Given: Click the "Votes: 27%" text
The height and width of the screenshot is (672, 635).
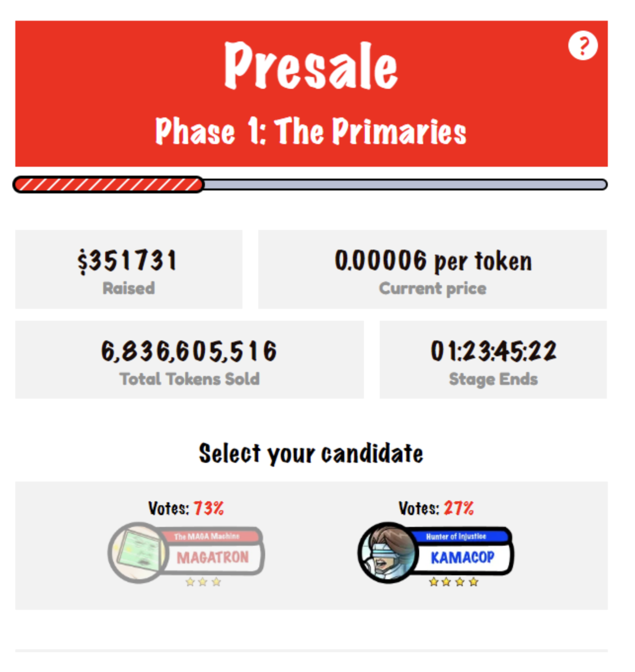Looking at the screenshot, I should [436, 508].
